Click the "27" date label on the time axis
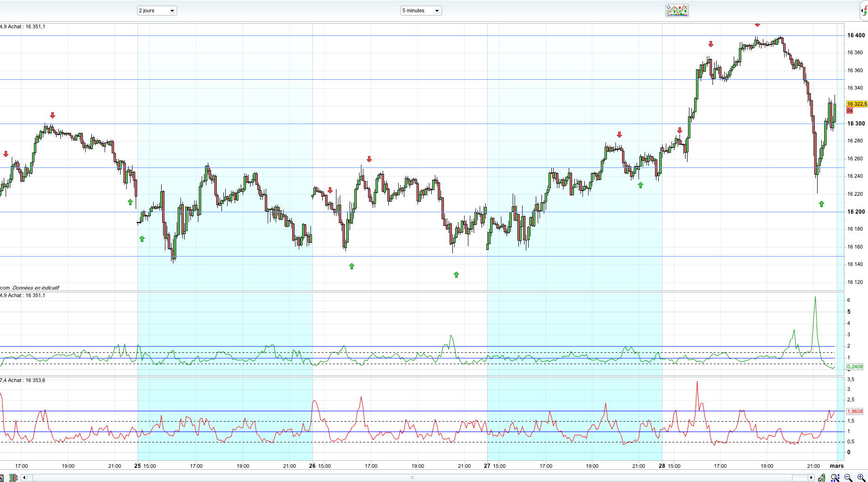 tap(487, 466)
